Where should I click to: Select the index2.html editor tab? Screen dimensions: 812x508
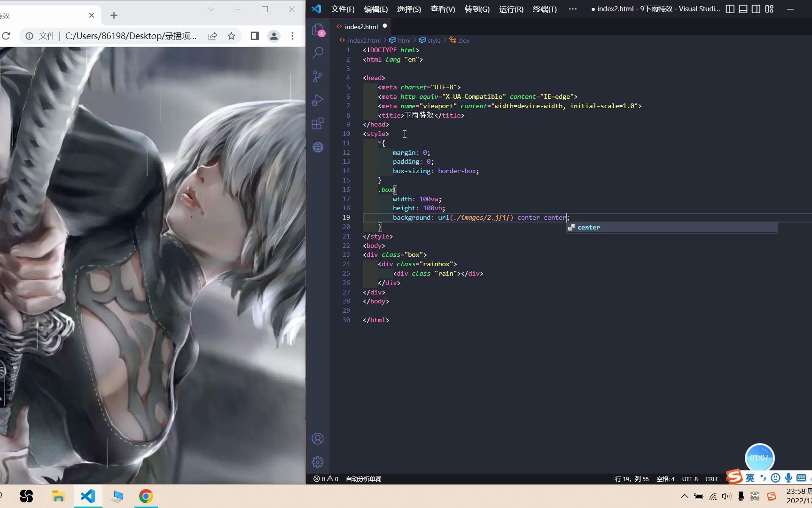361,27
